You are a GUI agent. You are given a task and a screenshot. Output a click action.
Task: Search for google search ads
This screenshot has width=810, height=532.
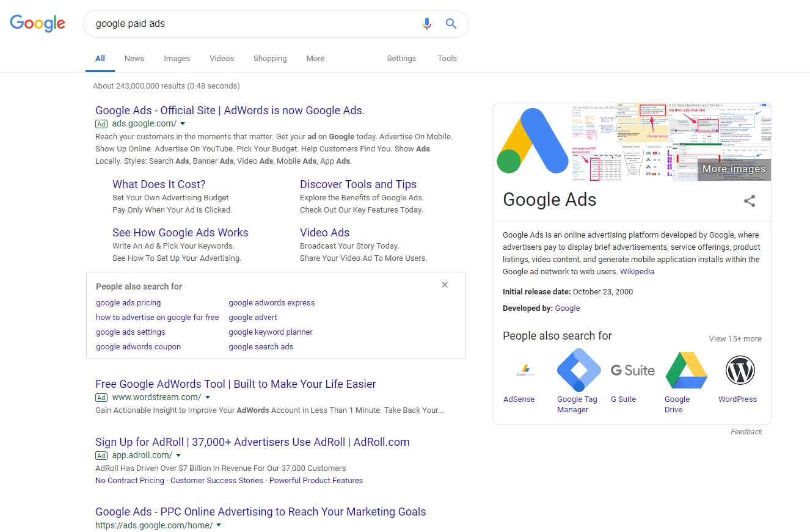pyautogui.click(x=261, y=347)
